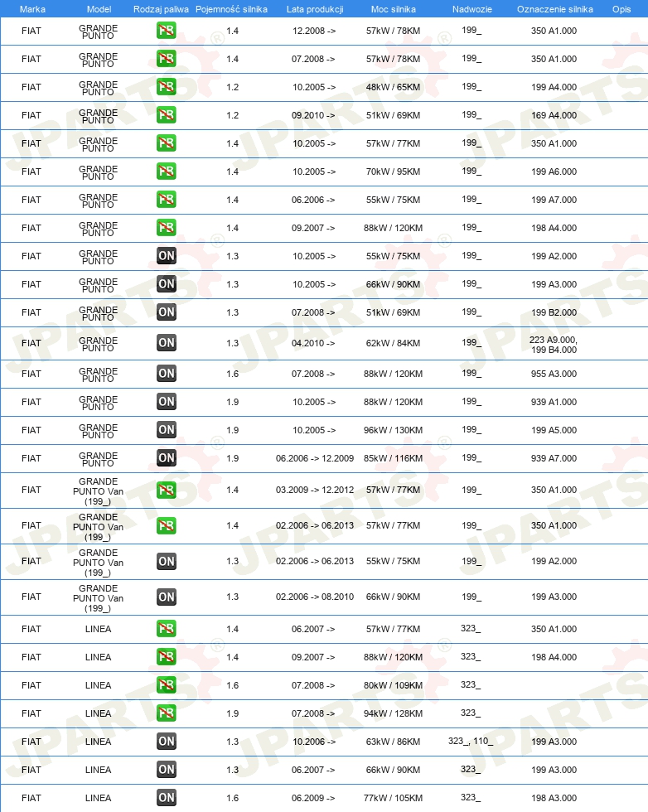The image size is (648, 812).
Task: Click the diesel ON icon in the Linea 06.2007 66kW row
Action: tap(167, 770)
